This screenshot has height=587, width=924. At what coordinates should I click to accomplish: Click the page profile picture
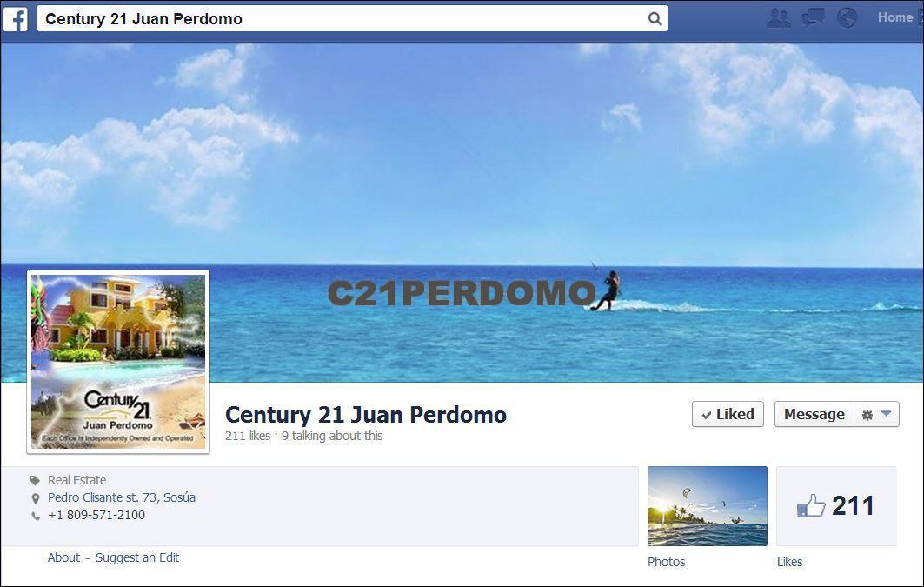118,362
